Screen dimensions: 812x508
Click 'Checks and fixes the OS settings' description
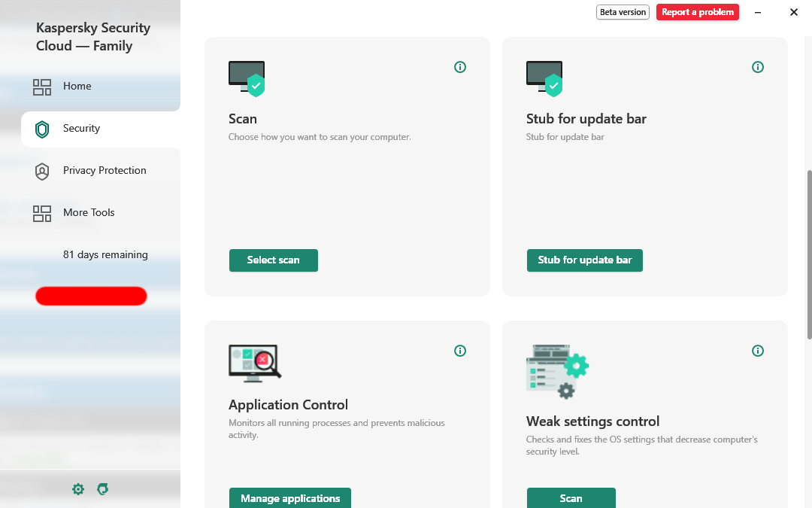point(642,446)
